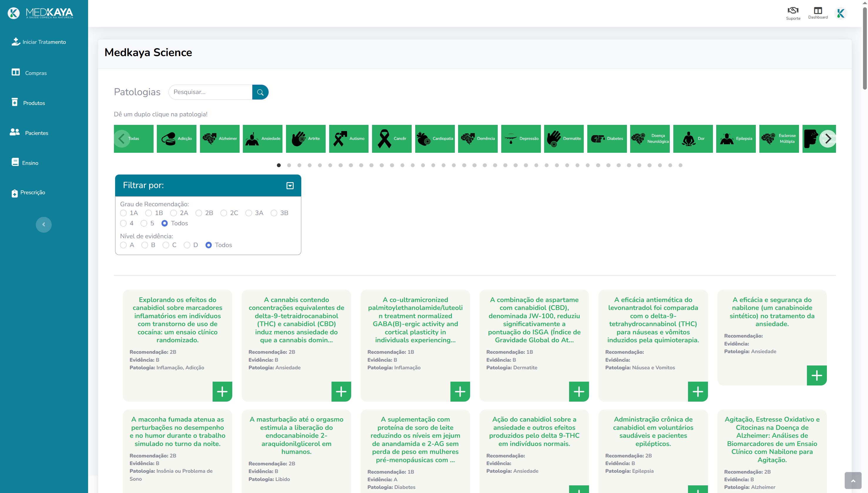Select recommendation grade 4
Screen dimensions: 868x493
(124, 224)
